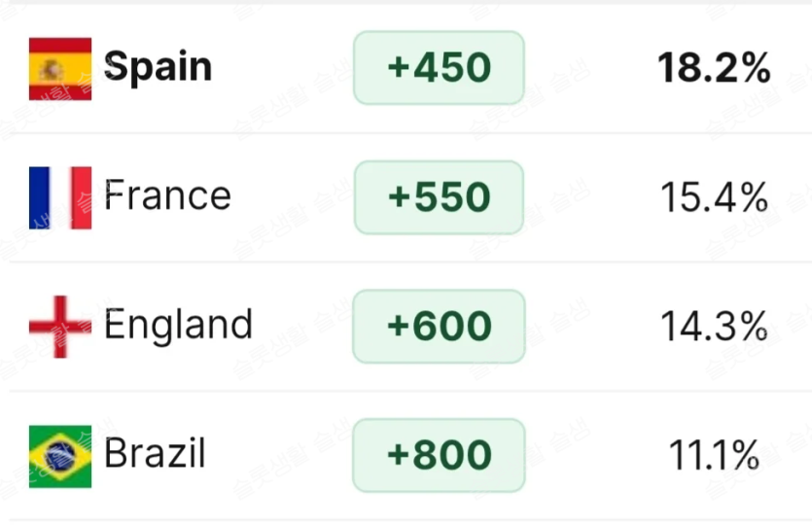812x525 pixels.
Task: Click the Brazil flag icon
Action: tap(60, 455)
